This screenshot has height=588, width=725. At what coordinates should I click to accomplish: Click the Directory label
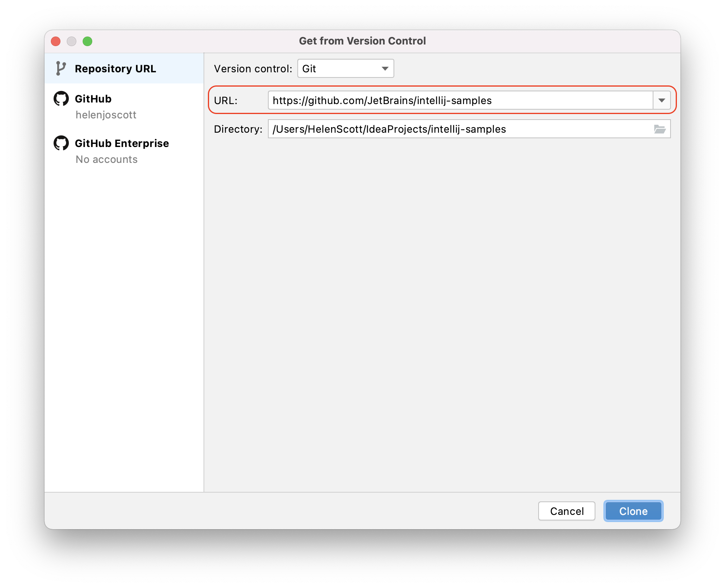(x=238, y=129)
